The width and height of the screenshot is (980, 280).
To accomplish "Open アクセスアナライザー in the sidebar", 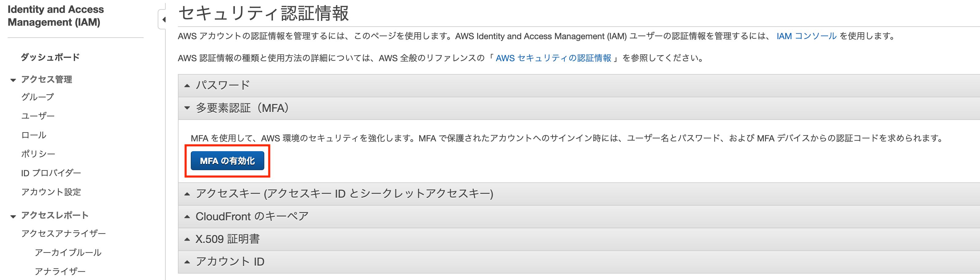I will coord(63,233).
